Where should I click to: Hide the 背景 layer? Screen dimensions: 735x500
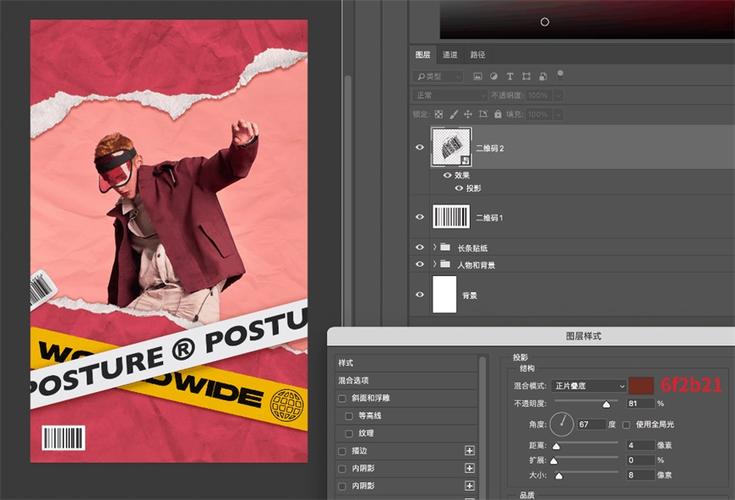tap(420, 294)
